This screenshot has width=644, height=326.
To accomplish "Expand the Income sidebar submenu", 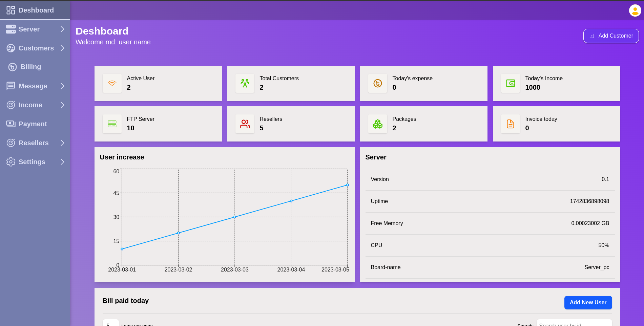I will pyautogui.click(x=62, y=105).
